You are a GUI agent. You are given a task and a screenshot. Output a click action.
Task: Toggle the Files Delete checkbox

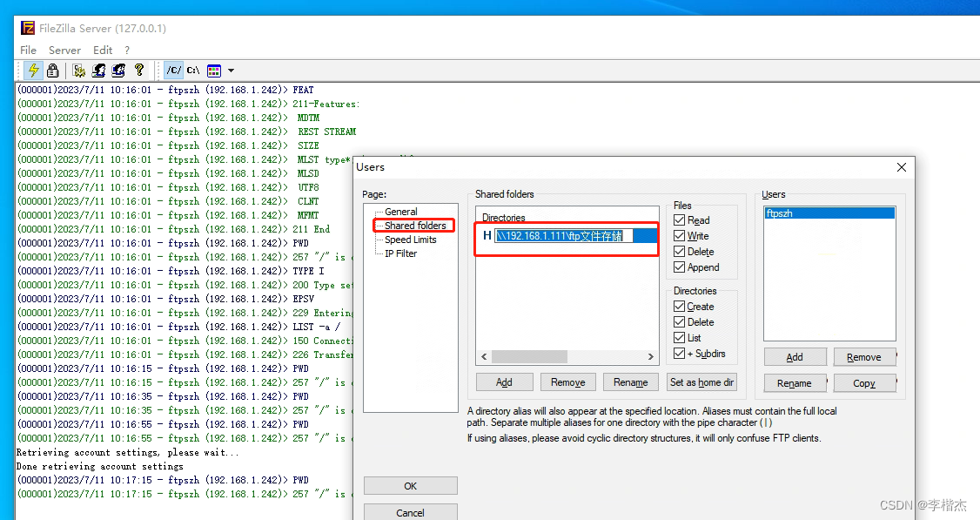(680, 252)
